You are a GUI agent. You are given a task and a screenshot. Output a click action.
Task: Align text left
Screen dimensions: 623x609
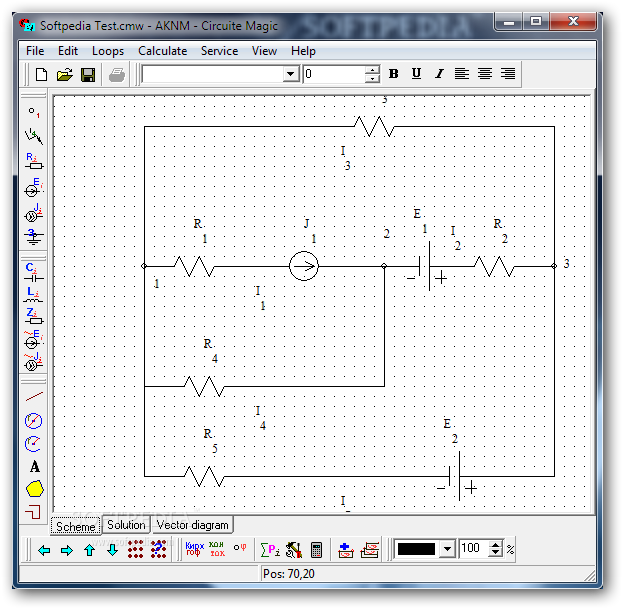pyautogui.click(x=462, y=74)
